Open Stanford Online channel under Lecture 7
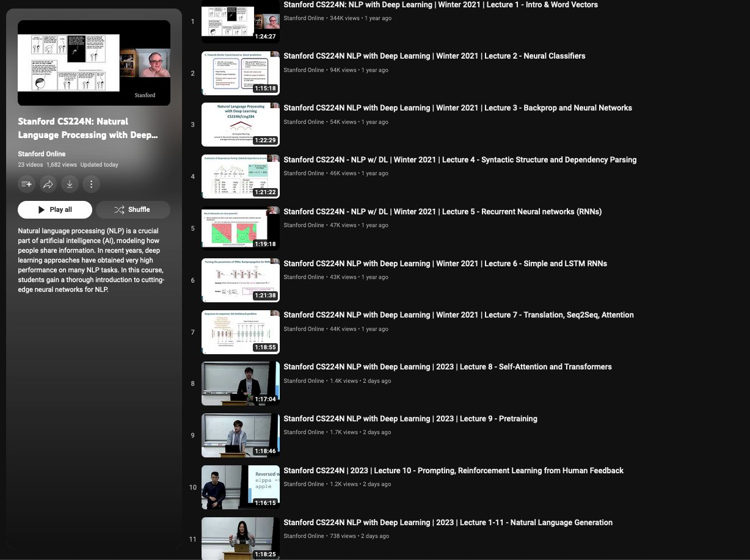750x560 pixels. point(304,329)
